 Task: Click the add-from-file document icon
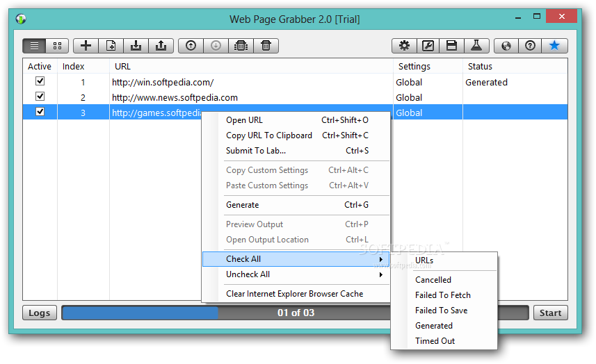pos(111,46)
